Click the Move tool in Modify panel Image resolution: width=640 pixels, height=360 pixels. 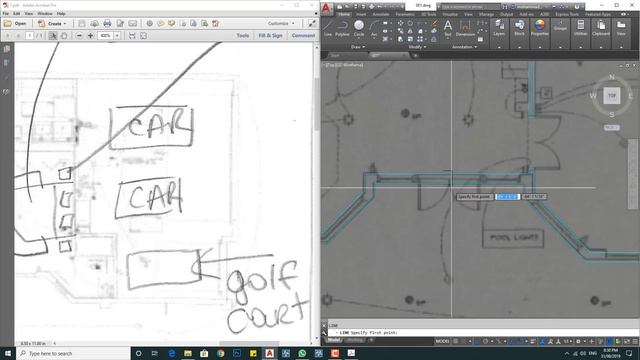[400, 23]
